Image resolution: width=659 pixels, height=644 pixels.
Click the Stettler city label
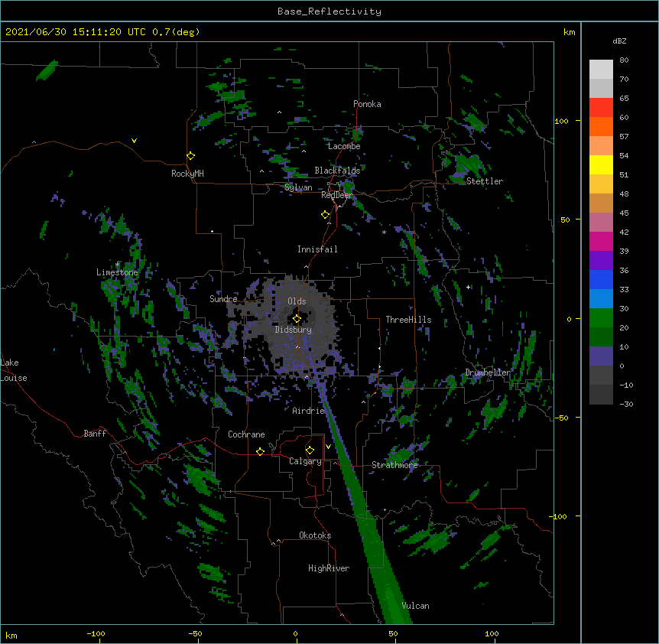click(485, 181)
